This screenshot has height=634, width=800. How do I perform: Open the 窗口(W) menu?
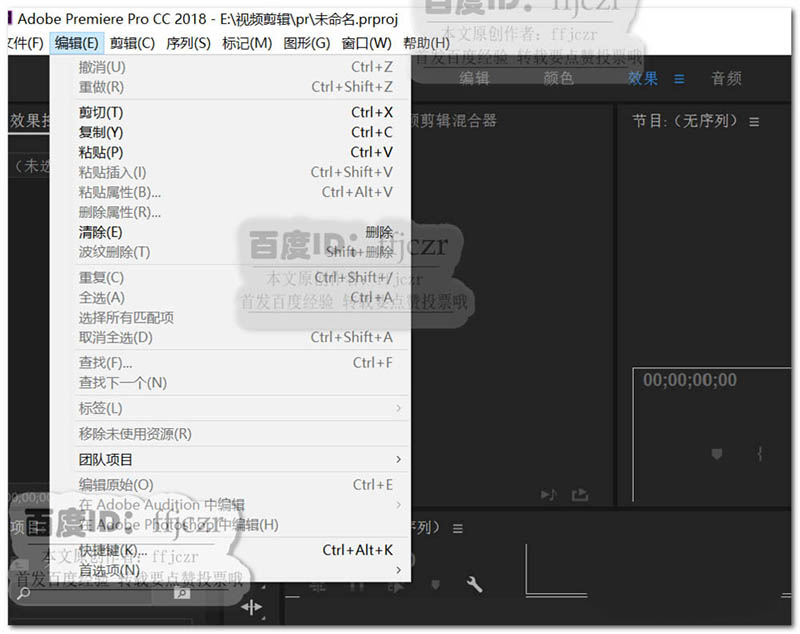click(x=366, y=43)
